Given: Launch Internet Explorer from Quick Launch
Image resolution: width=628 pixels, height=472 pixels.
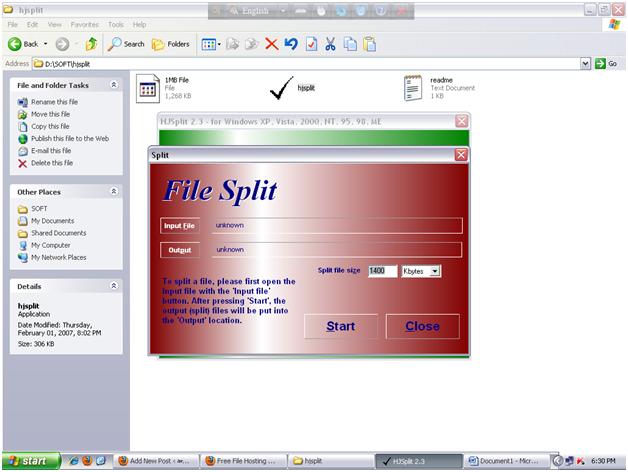Looking at the screenshot, I should 74,461.
